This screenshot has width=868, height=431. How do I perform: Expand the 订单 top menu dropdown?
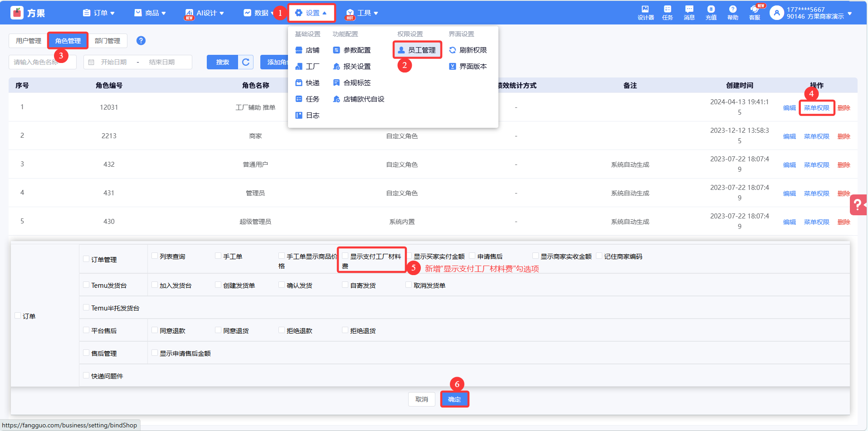[x=99, y=13]
